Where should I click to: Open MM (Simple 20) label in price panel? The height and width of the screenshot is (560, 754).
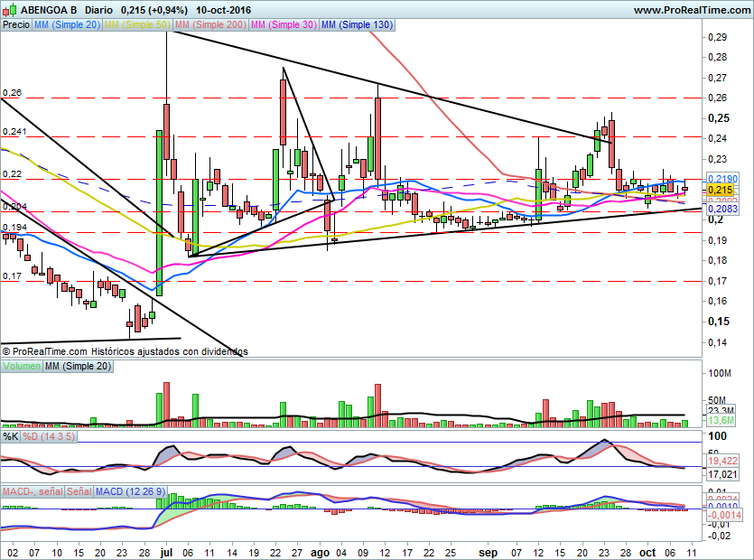(x=67, y=24)
